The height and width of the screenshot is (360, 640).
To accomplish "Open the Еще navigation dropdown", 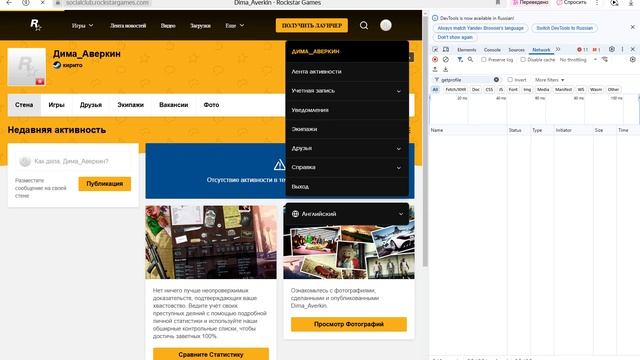I will (235, 25).
